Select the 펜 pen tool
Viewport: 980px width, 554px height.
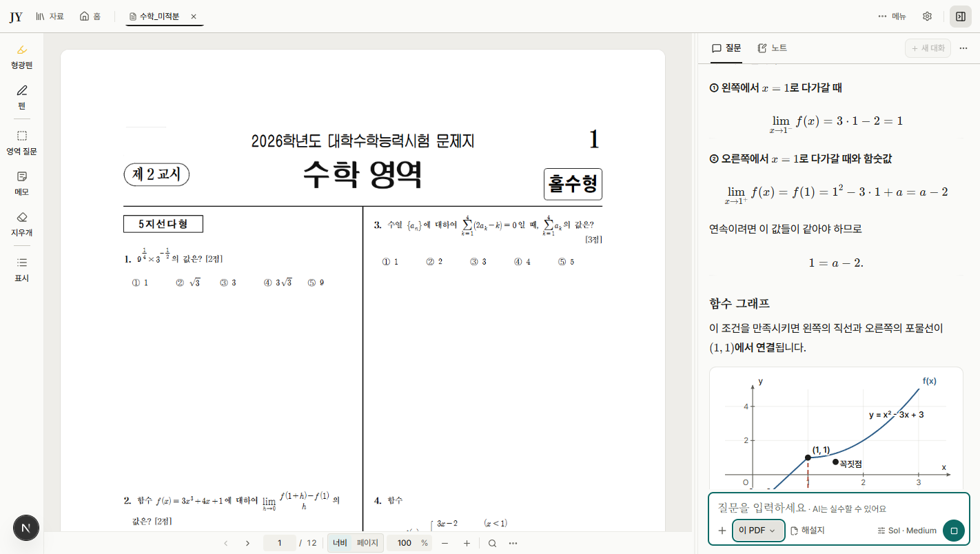pyautogui.click(x=22, y=97)
